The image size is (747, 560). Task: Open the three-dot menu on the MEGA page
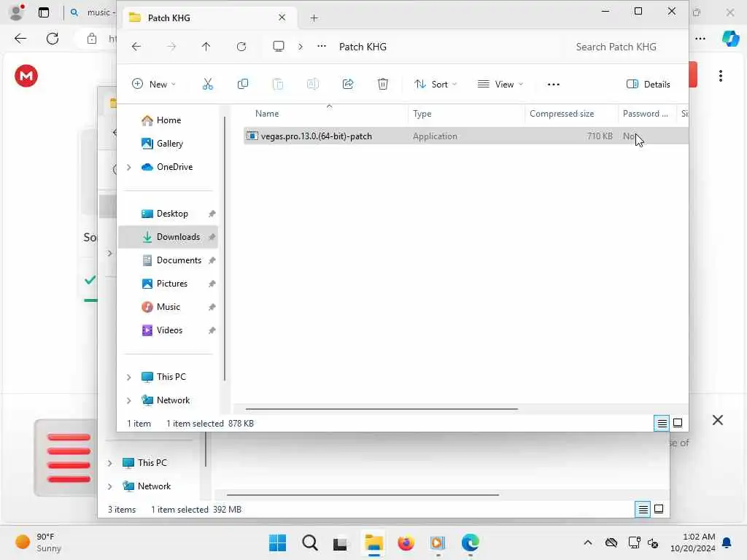point(720,76)
